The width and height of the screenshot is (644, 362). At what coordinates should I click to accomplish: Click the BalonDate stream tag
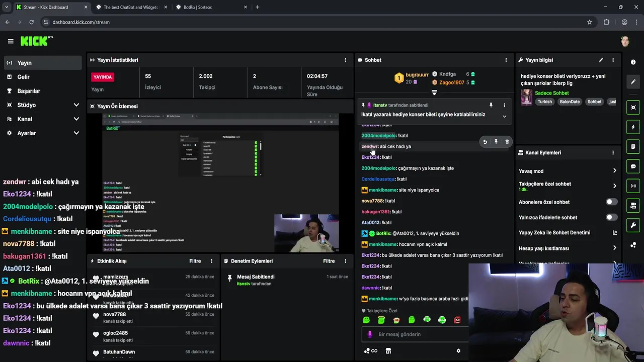point(570,102)
